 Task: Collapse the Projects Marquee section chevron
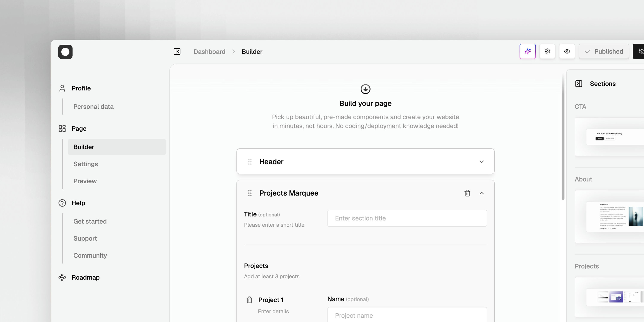pos(481,193)
